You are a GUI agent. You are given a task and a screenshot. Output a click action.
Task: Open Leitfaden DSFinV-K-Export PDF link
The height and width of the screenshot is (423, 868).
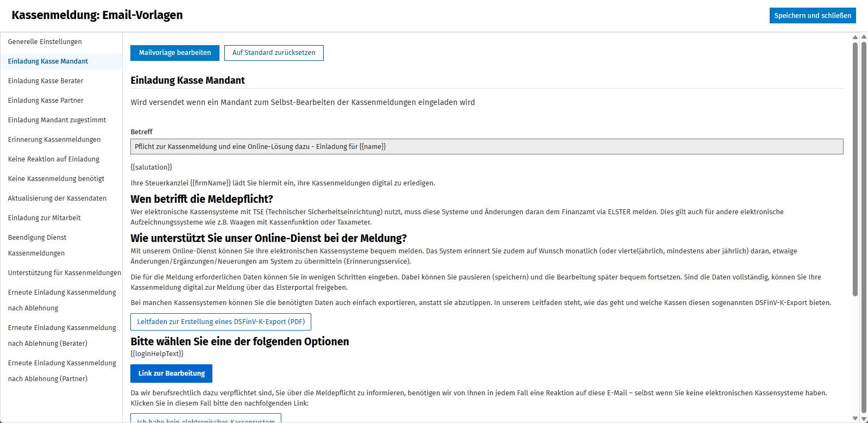click(221, 322)
